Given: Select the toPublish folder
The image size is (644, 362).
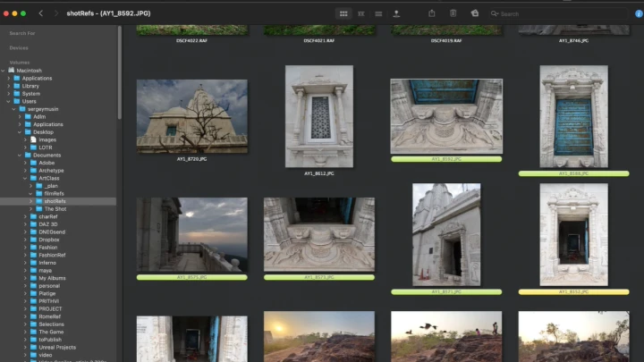Looking at the screenshot, I should pos(50,340).
